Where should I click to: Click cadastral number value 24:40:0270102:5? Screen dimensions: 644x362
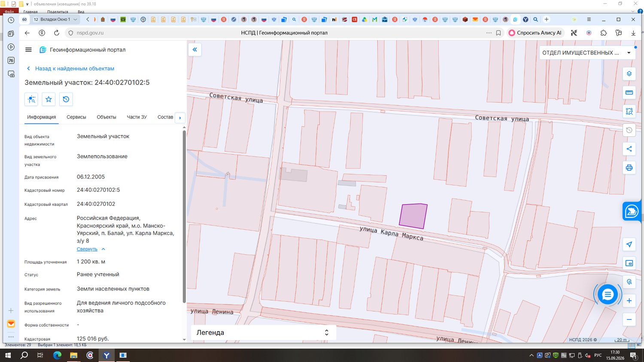[98, 190]
